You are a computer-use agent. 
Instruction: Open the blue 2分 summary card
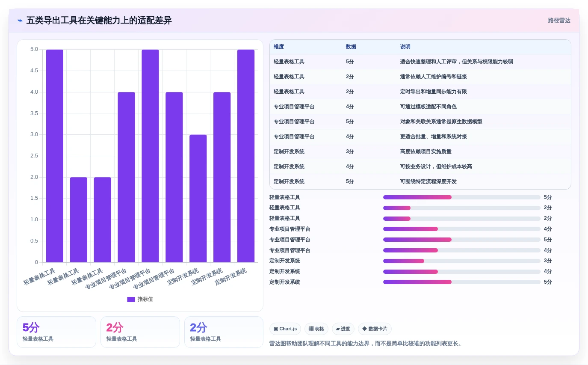click(x=224, y=332)
